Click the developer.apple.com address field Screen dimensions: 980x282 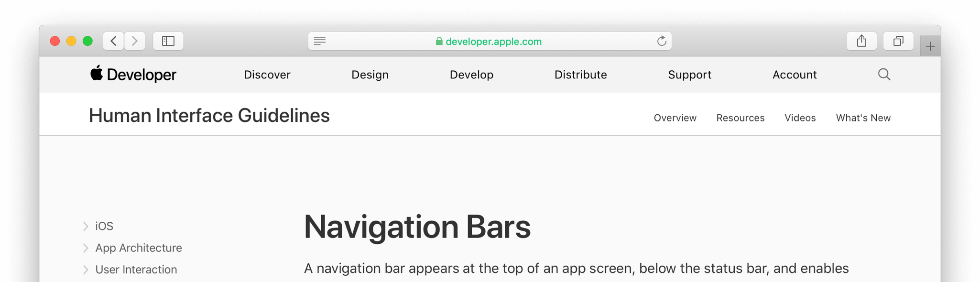(x=490, y=41)
